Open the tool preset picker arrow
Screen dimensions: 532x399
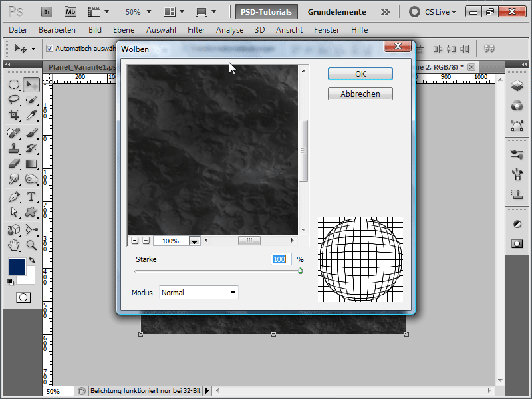click(x=33, y=49)
